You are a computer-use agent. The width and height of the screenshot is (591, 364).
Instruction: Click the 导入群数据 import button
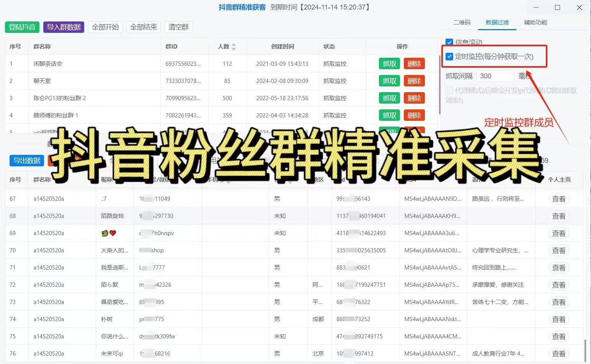point(64,27)
